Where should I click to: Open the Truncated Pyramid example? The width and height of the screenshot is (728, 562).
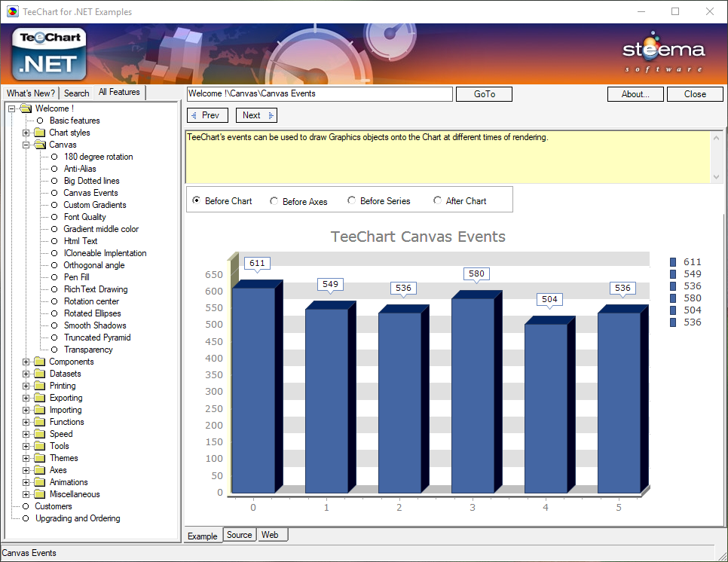point(97,338)
